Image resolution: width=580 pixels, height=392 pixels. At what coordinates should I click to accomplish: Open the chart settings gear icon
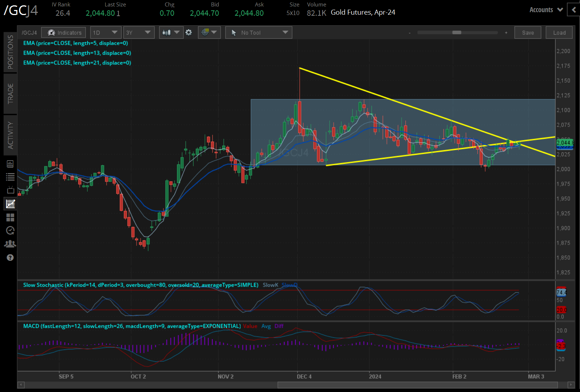coord(189,33)
